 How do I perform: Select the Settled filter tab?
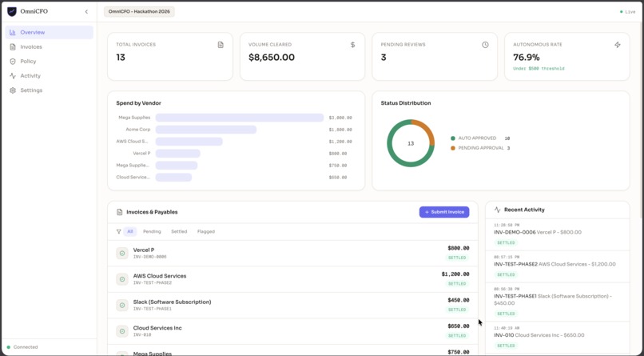coord(179,231)
